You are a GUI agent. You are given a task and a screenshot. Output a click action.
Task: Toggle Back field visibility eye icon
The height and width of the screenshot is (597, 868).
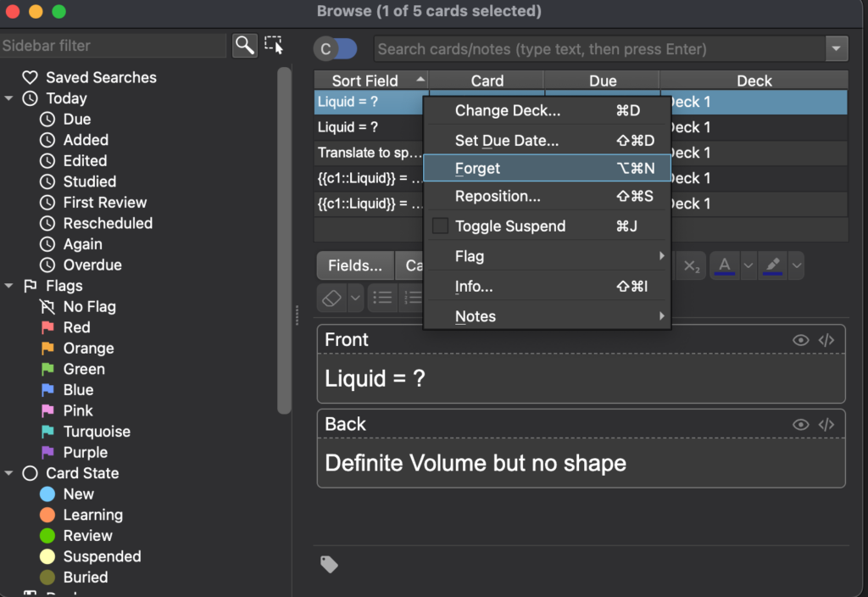pos(800,425)
